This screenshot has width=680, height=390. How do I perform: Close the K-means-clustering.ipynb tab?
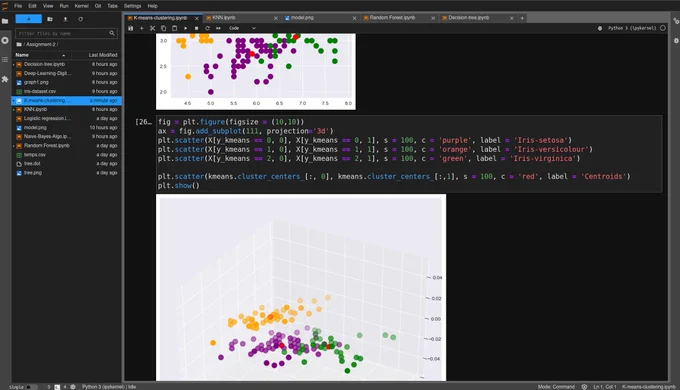(197, 18)
